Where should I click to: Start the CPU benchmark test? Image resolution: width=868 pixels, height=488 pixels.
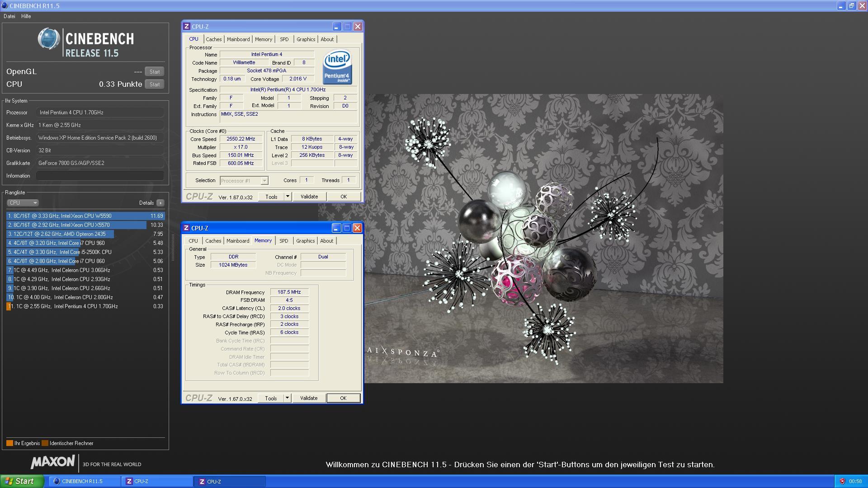[x=155, y=84]
